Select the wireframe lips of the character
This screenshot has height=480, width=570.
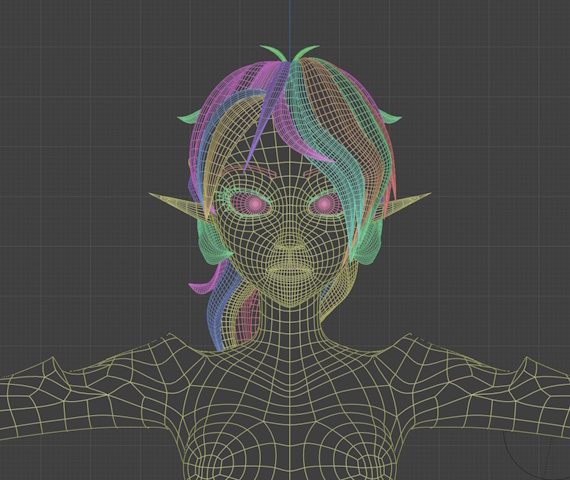(x=289, y=270)
